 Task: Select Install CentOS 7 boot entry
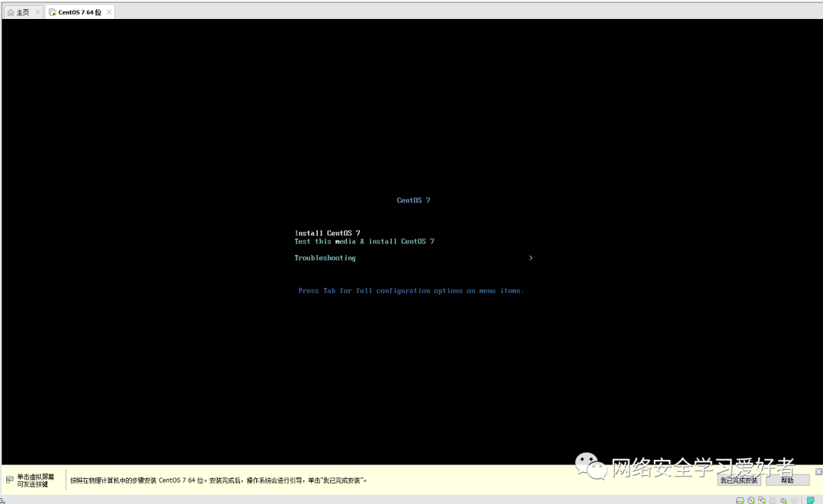pos(328,233)
